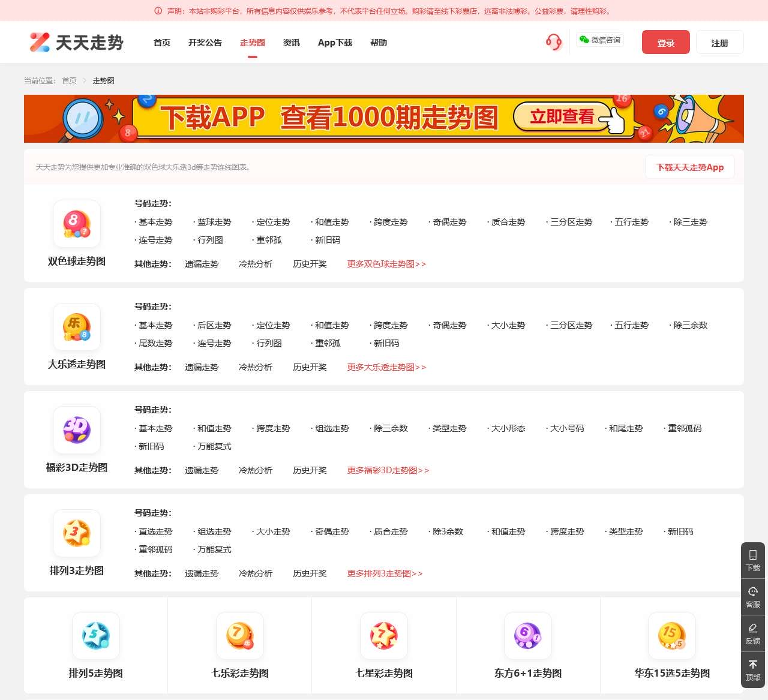The height and width of the screenshot is (700, 768).
Task: Open 福彩3D 重邻孤码 link
Action: point(683,428)
